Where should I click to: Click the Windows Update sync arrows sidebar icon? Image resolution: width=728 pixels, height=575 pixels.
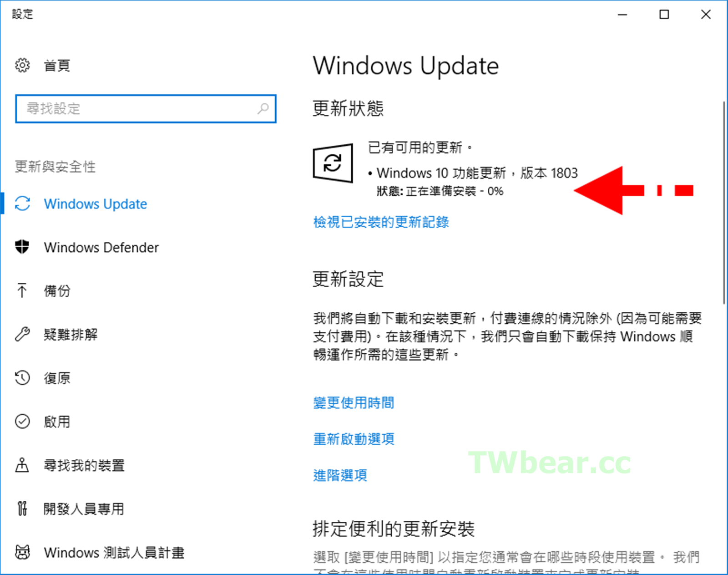(x=22, y=204)
